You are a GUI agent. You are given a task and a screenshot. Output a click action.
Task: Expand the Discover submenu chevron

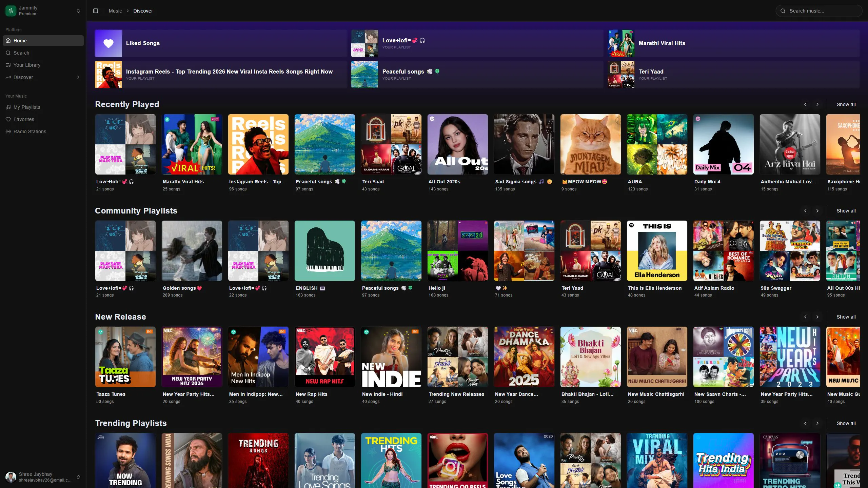coord(78,77)
